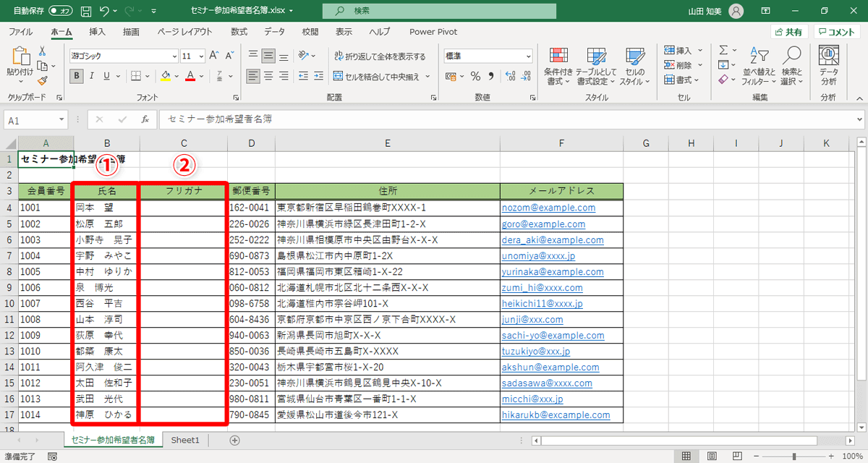The image size is (868, 463).
Task: Expand the Name Box dropdown arrow
Action: click(61, 120)
